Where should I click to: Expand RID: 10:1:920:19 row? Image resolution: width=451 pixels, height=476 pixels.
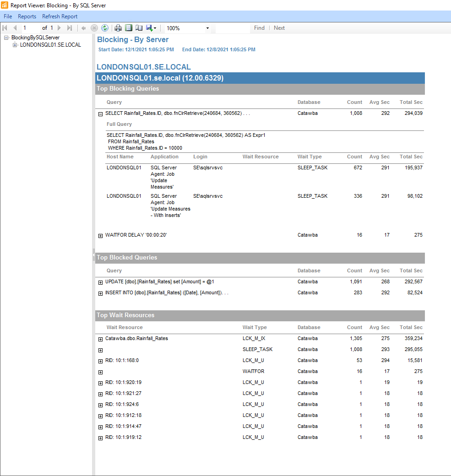click(x=101, y=383)
